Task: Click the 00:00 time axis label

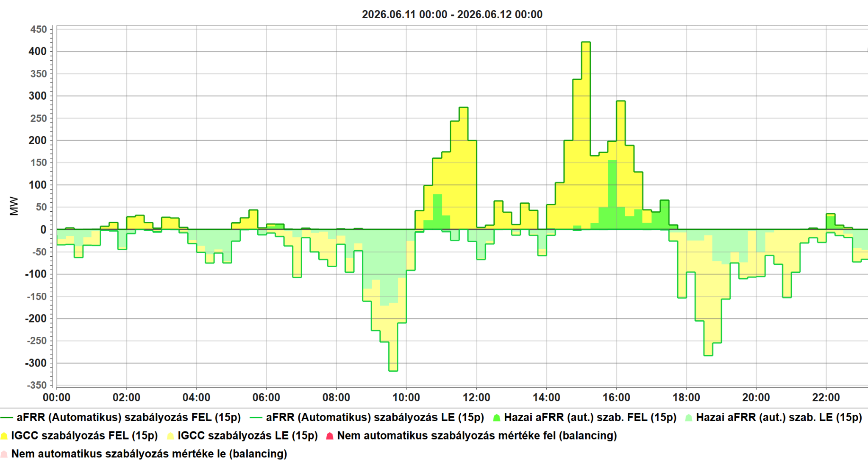Action: click(x=57, y=398)
